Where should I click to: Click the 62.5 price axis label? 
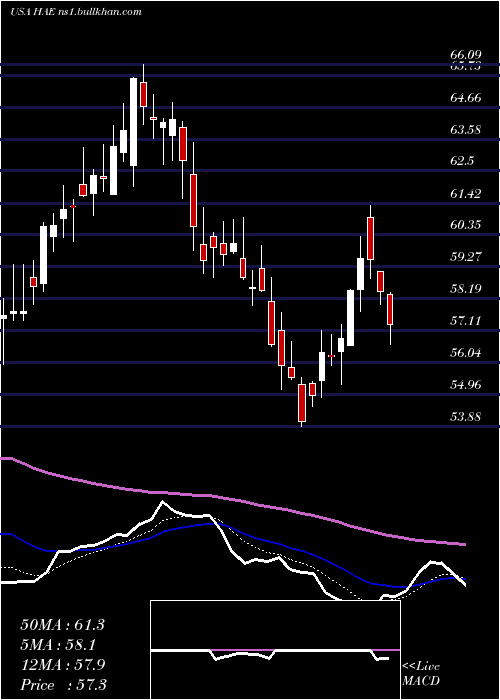(462, 162)
